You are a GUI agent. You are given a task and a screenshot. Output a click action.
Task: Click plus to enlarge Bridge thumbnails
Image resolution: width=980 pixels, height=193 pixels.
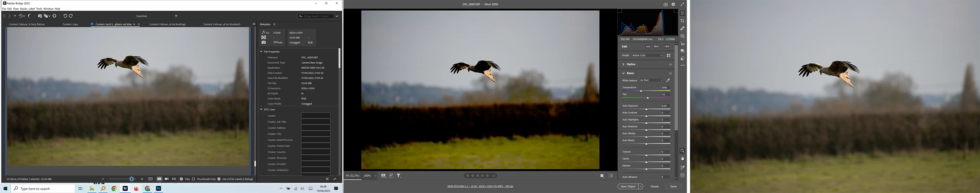pyautogui.click(x=142, y=179)
